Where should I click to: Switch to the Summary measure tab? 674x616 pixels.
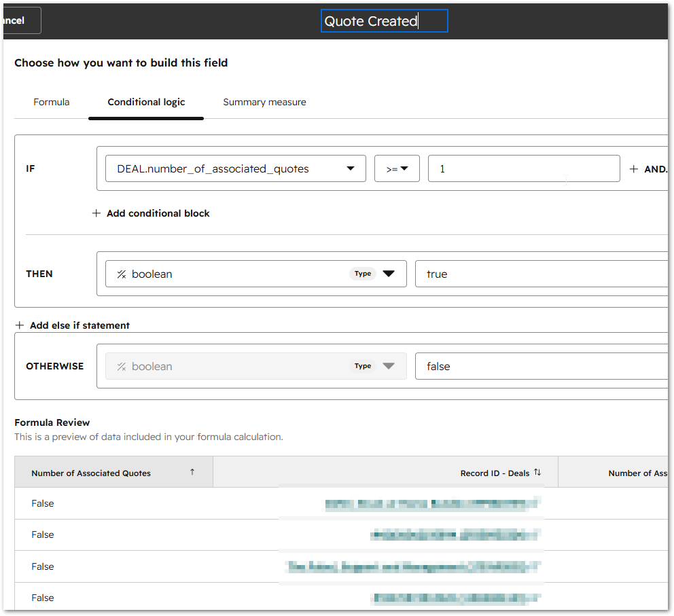coord(264,103)
